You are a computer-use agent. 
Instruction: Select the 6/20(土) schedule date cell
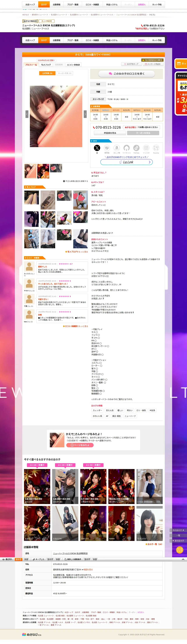pyautogui.click(x=106, y=110)
